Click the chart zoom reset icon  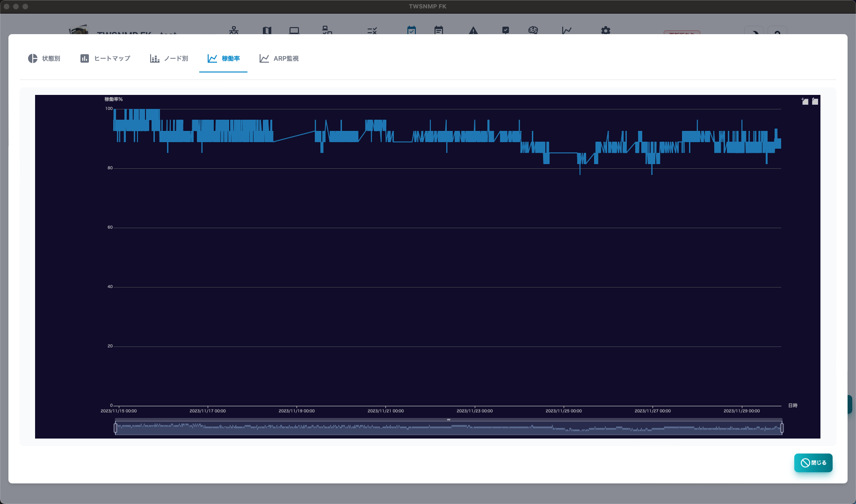pyautogui.click(x=815, y=101)
